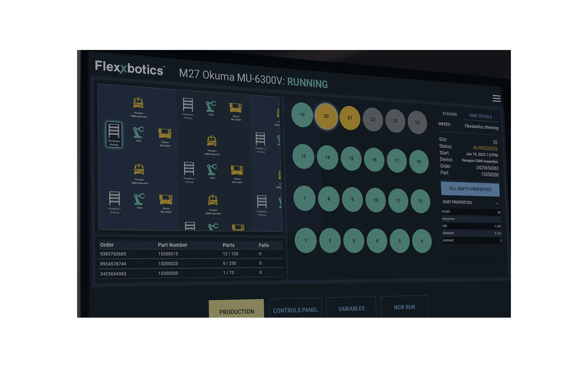588x368 pixels.
Task: Click the Fails column header
Action: coord(264,245)
